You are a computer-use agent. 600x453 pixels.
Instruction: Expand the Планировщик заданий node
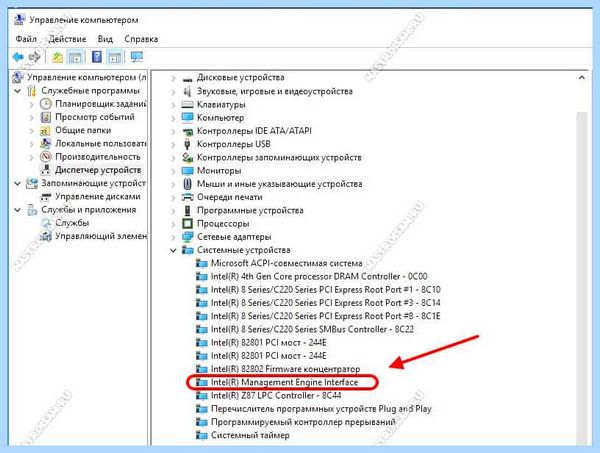click(31, 104)
